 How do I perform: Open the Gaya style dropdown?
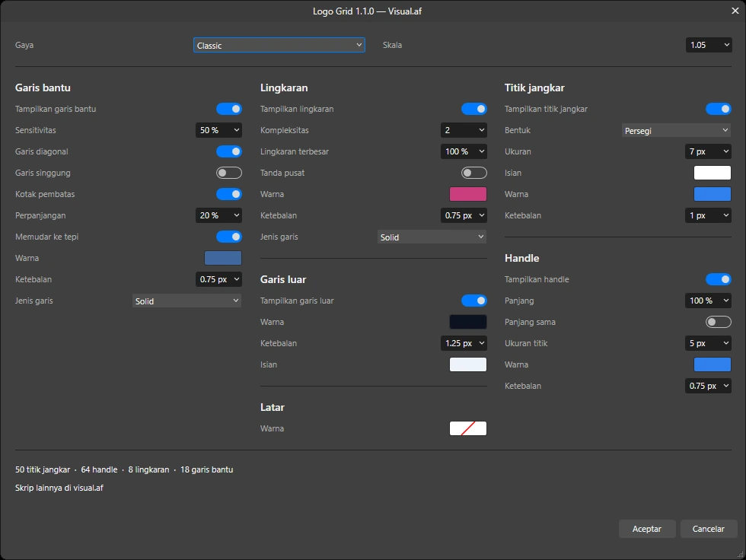(279, 45)
